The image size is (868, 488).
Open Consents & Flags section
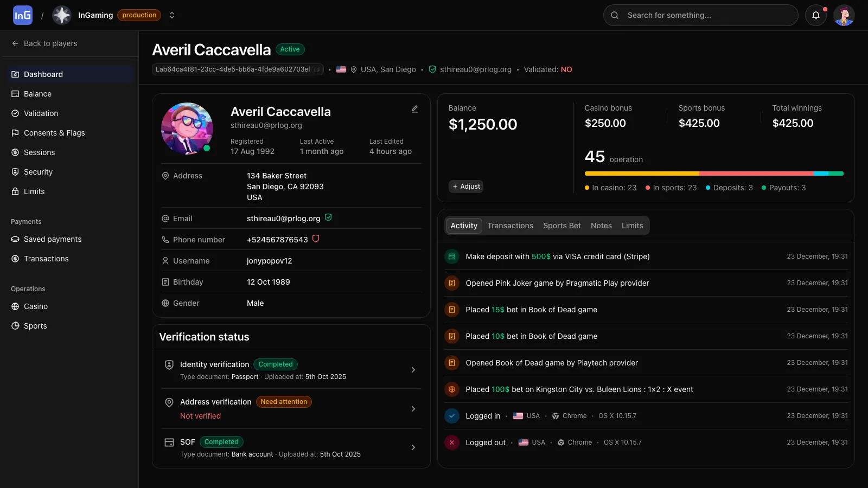(54, 133)
